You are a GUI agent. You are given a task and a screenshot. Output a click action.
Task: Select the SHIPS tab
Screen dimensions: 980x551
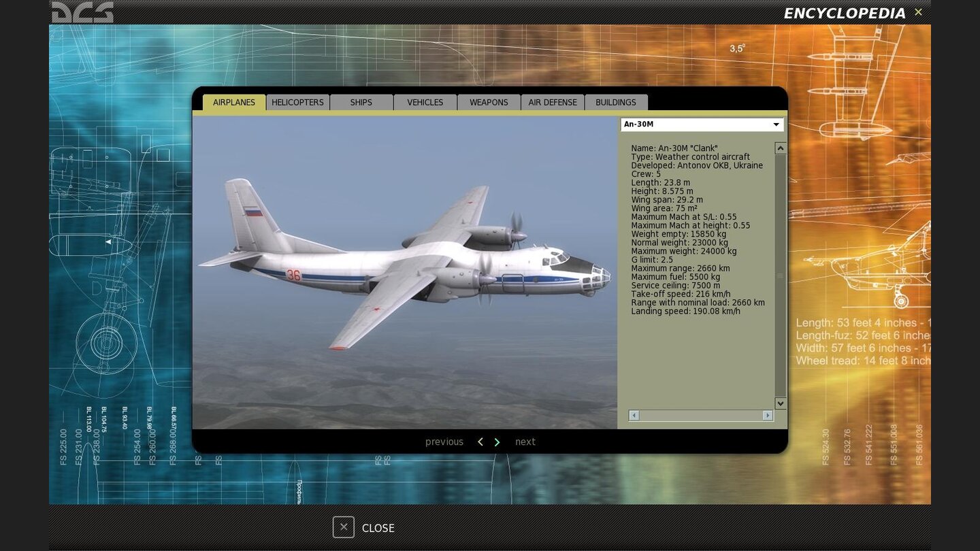click(361, 102)
